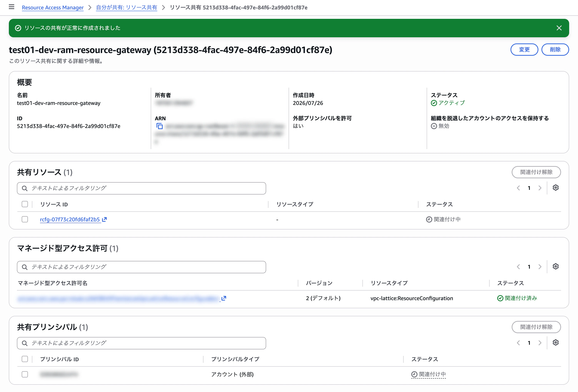Click the 削除 button
The image size is (578, 392).
(555, 49)
